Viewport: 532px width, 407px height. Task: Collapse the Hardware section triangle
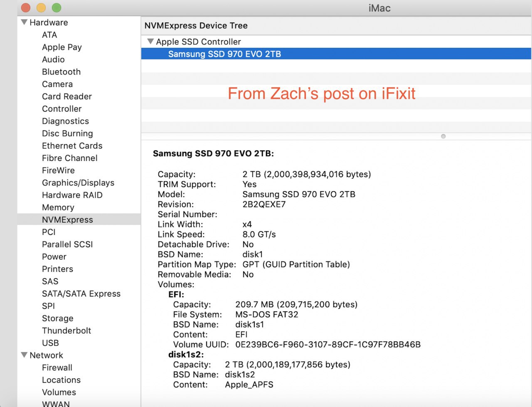click(24, 22)
